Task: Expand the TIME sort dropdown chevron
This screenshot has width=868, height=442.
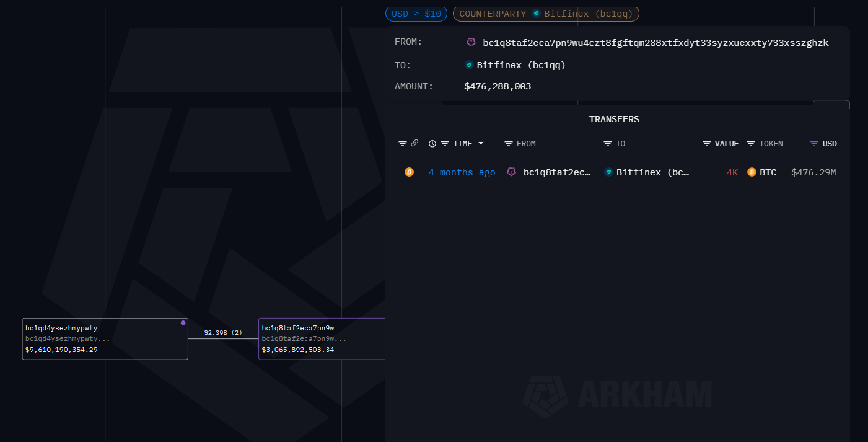Action: coord(480,143)
